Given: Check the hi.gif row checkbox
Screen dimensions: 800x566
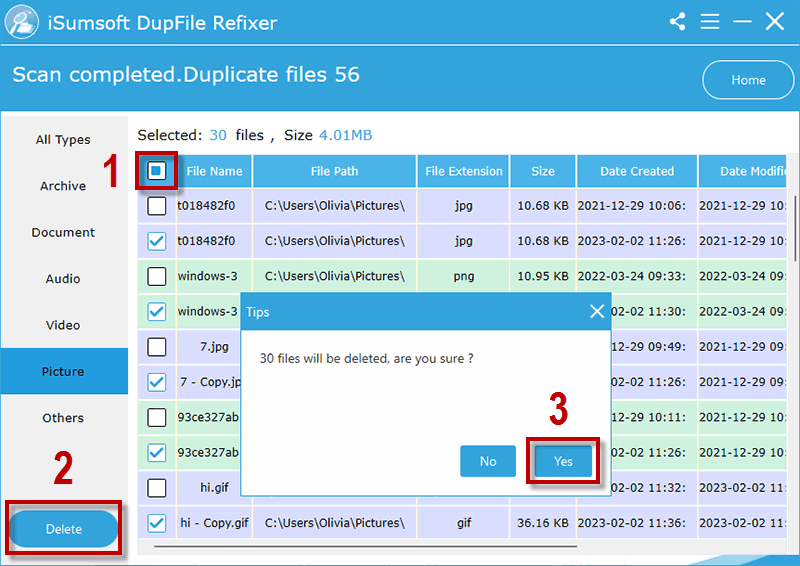Looking at the screenshot, I should pyautogui.click(x=157, y=487).
